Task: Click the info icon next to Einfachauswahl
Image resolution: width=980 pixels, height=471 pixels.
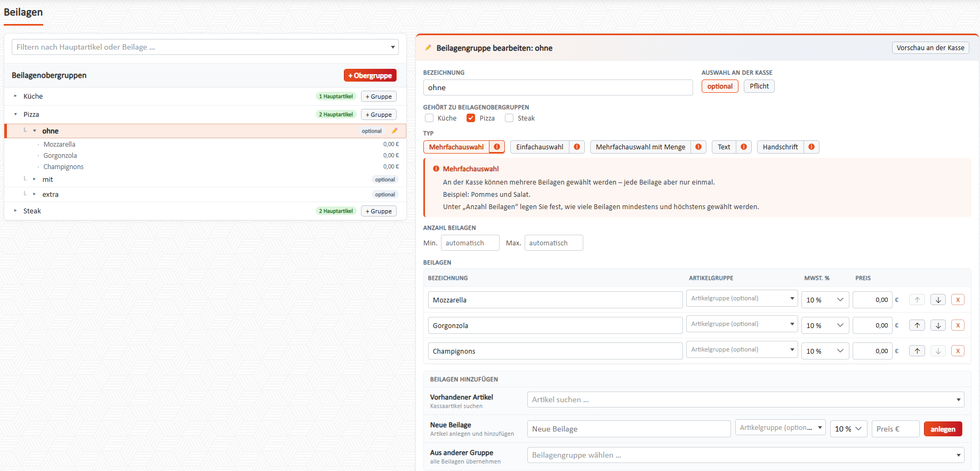Action: click(577, 147)
